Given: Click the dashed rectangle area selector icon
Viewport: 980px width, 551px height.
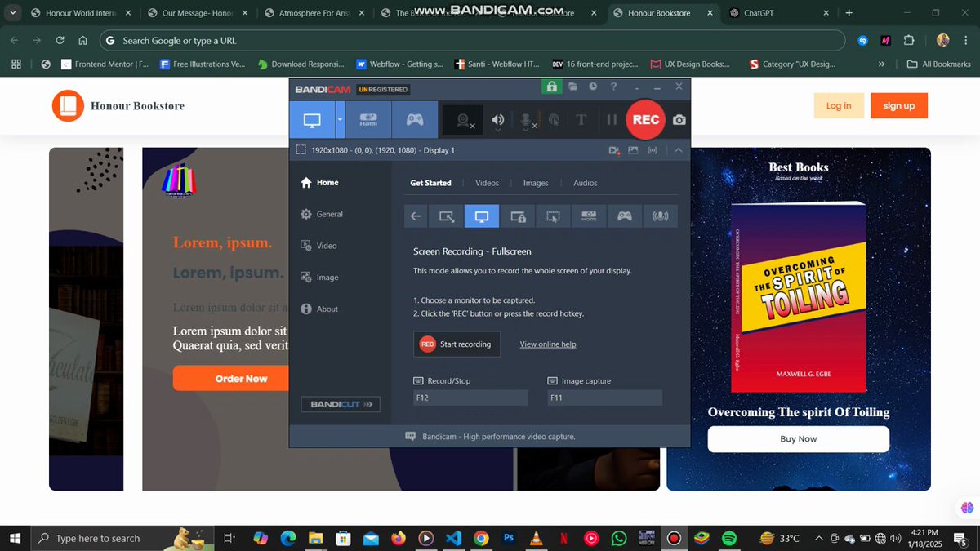Looking at the screenshot, I should pos(301,150).
